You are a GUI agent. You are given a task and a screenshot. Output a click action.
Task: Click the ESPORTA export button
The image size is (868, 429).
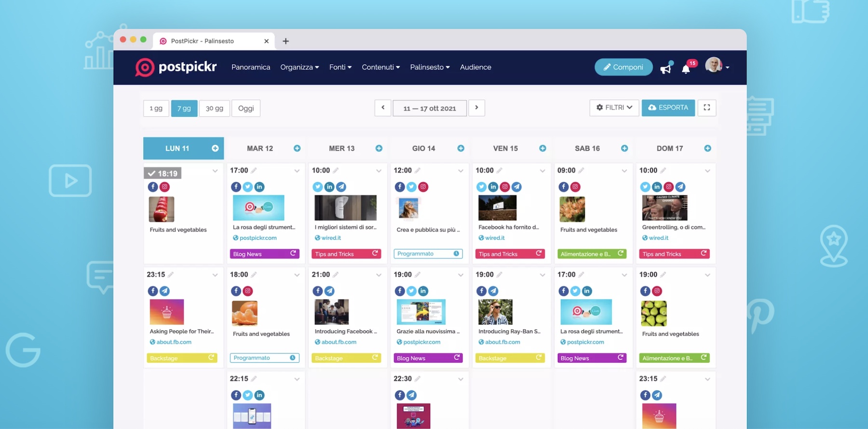[x=668, y=108]
